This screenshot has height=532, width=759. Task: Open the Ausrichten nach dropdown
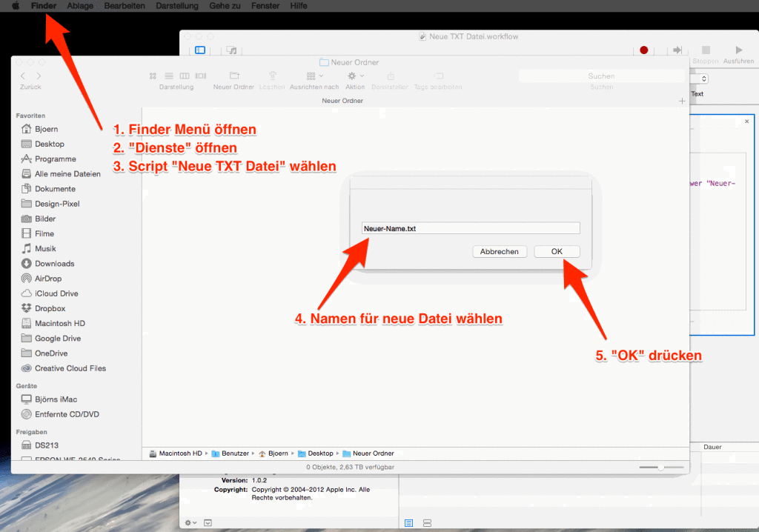click(x=314, y=76)
